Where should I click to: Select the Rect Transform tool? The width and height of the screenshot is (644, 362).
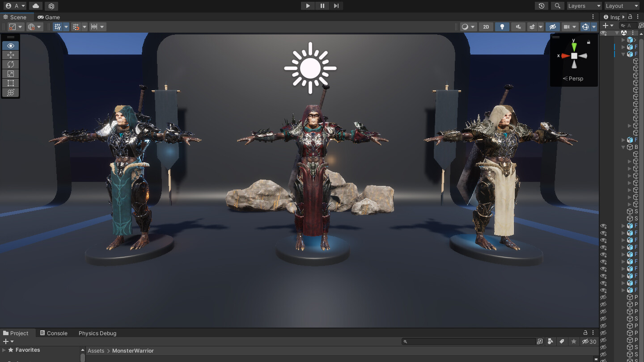coord(10,83)
